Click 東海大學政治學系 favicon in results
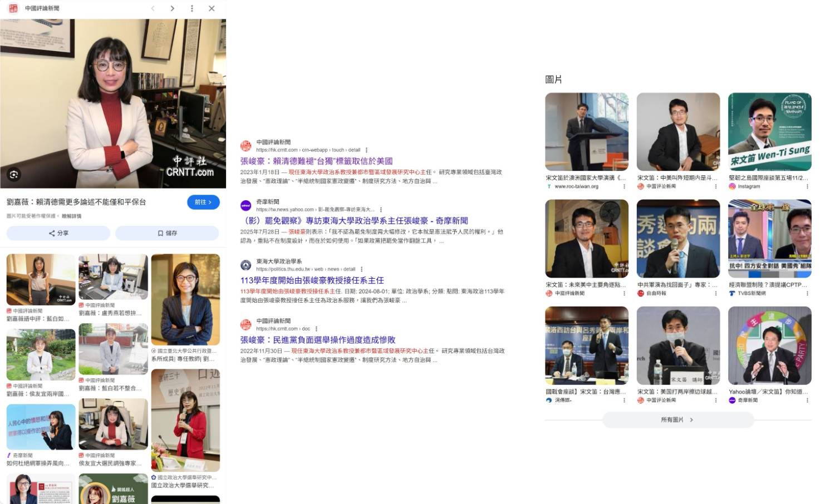Image resolution: width=835 pixels, height=504 pixels. (x=245, y=265)
